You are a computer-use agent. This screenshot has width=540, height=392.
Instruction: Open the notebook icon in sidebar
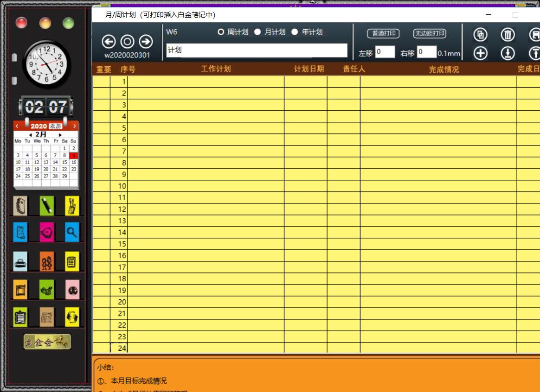(20, 206)
